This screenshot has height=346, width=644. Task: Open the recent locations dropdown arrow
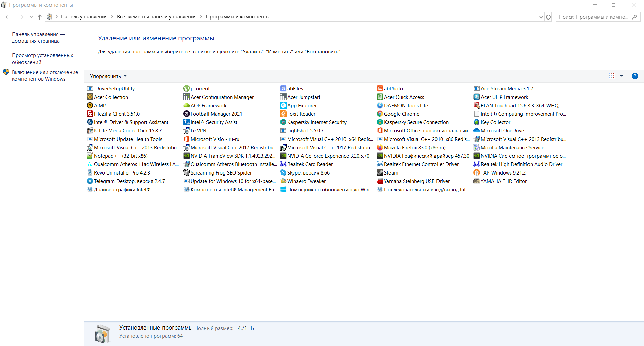point(31,17)
